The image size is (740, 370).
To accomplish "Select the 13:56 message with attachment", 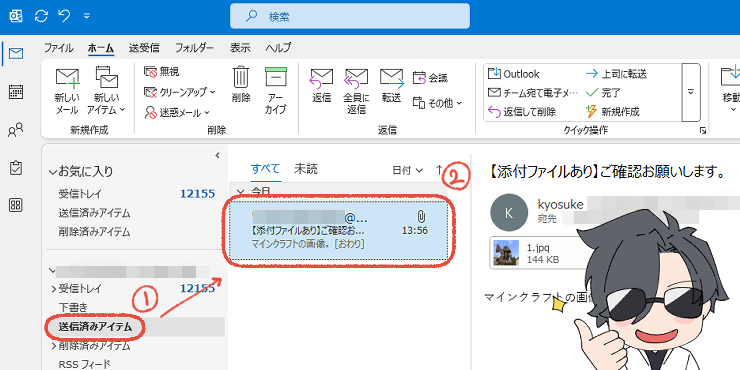I will click(x=338, y=231).
